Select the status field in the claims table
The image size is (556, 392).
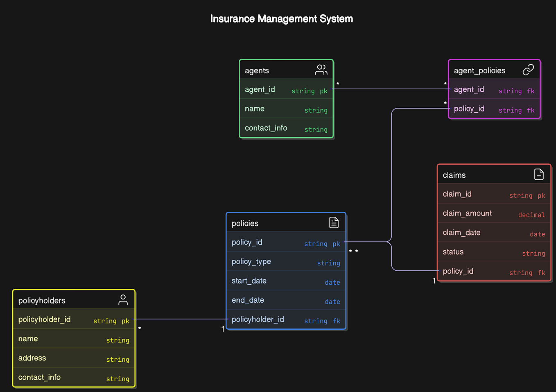tap(453, 252)
